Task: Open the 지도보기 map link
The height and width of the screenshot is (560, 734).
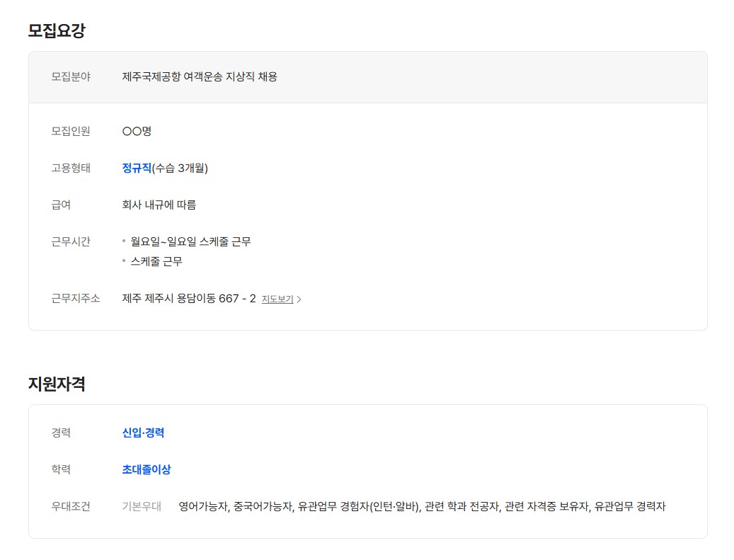Action: pyautogui.click(x=277, y=299)
